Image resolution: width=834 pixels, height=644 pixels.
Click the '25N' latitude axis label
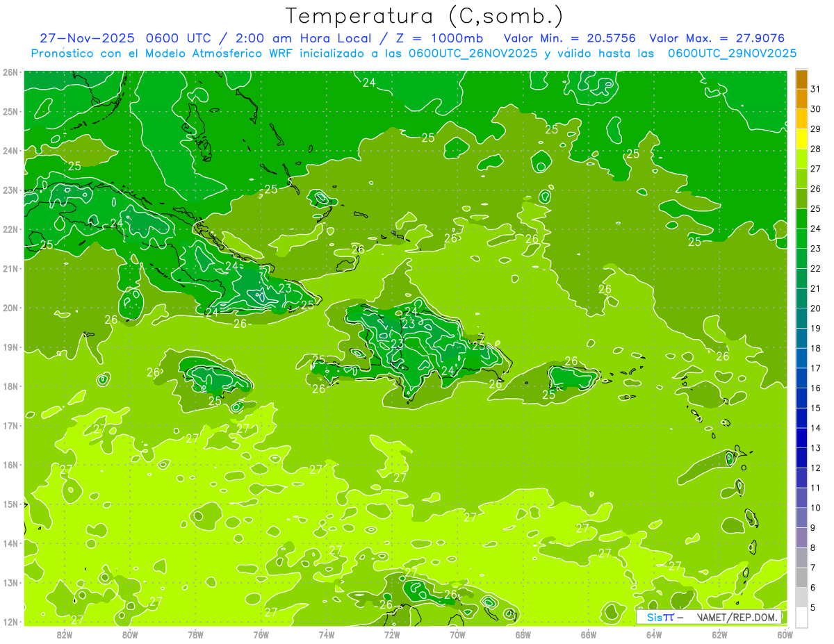click(x=10, y=112)
